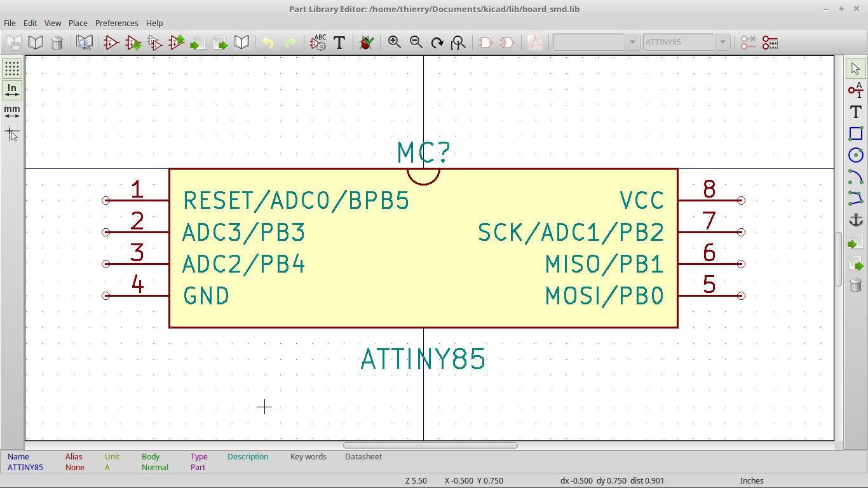Save the current library to disk
This screenshot has height=488, width=868.
[x=13, y=43]
